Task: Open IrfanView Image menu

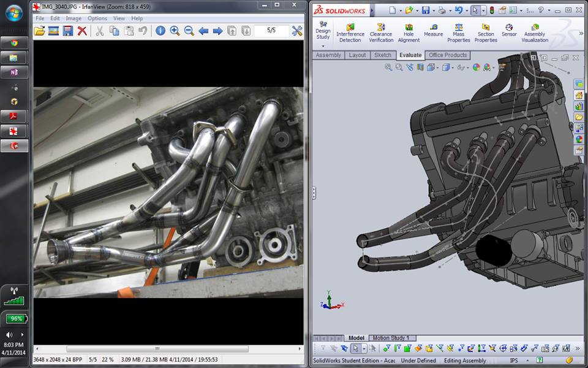Action: [x=73, y=18]
